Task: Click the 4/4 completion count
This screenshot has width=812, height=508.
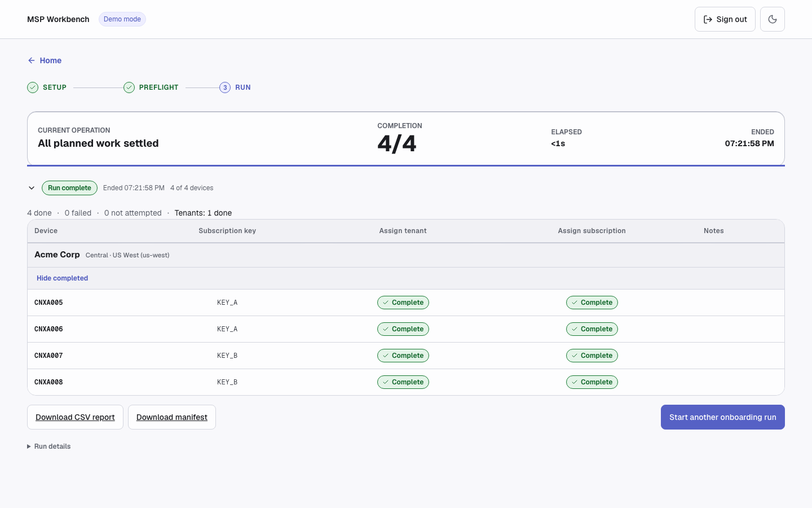Action: coord(397,144)
